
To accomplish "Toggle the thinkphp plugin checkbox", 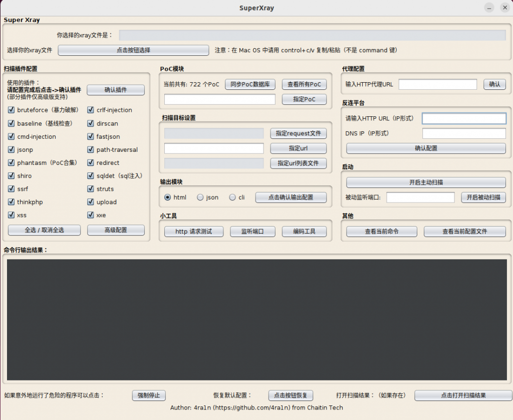I will pos(11,202).
